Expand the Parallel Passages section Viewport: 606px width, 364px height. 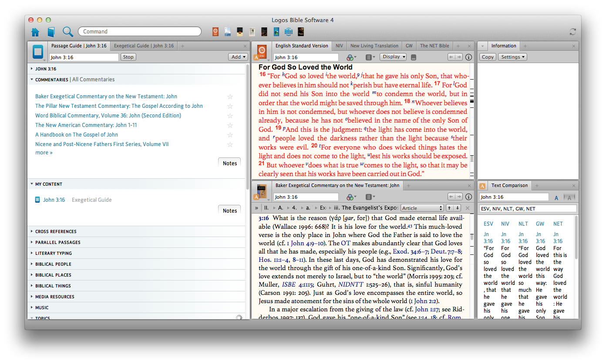pos(32,242)
